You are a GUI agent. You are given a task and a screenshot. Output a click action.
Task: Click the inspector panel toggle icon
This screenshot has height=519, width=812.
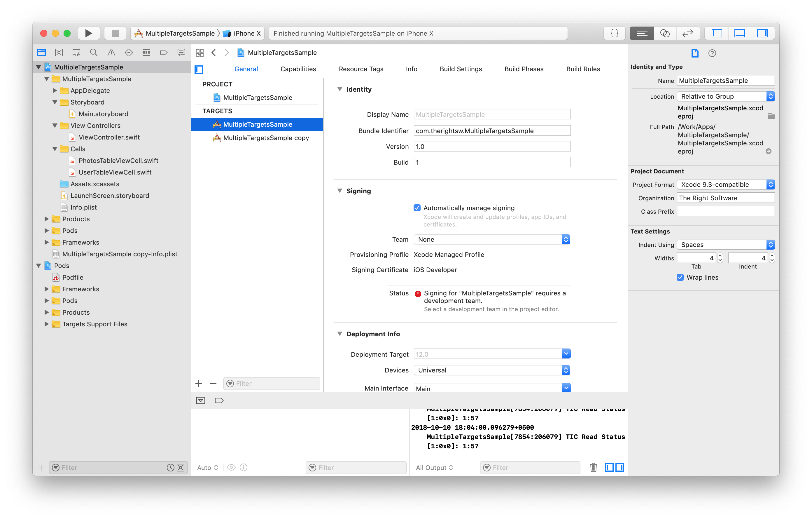coord(764,33)
